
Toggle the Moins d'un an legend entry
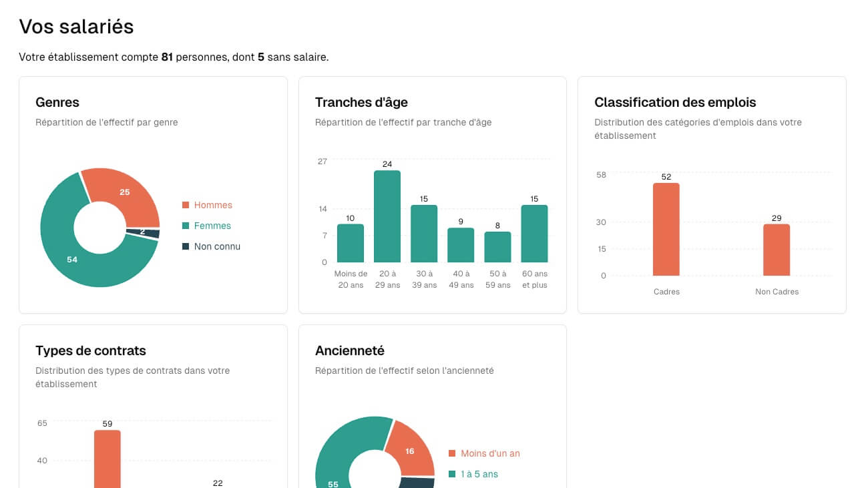[x=489, y=453]
